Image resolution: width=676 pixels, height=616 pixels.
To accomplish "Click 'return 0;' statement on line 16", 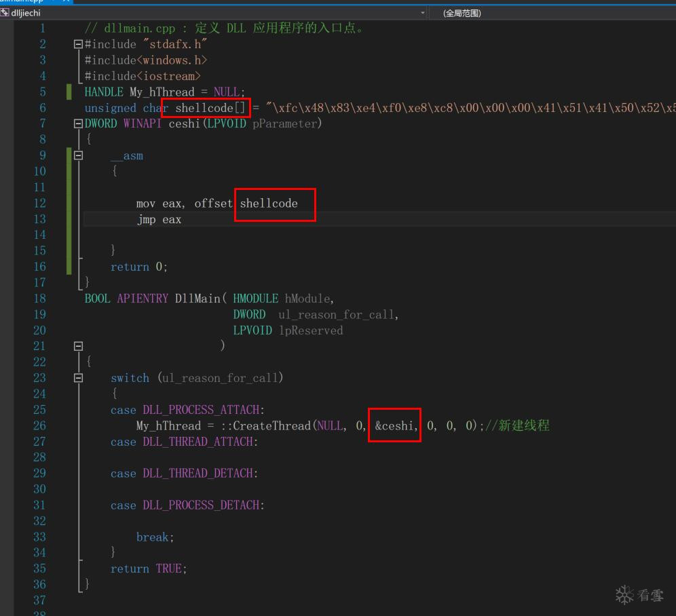I will 139,267.
